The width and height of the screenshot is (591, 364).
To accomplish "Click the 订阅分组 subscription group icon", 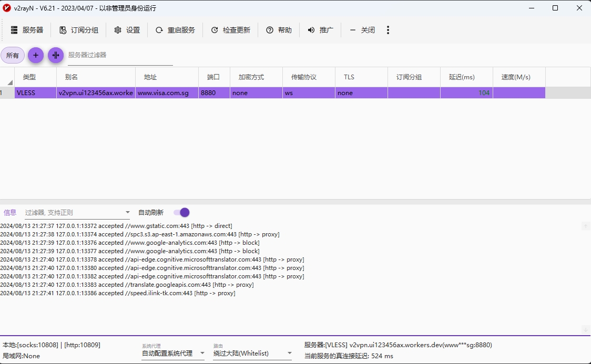I will (x=63, y=30).
